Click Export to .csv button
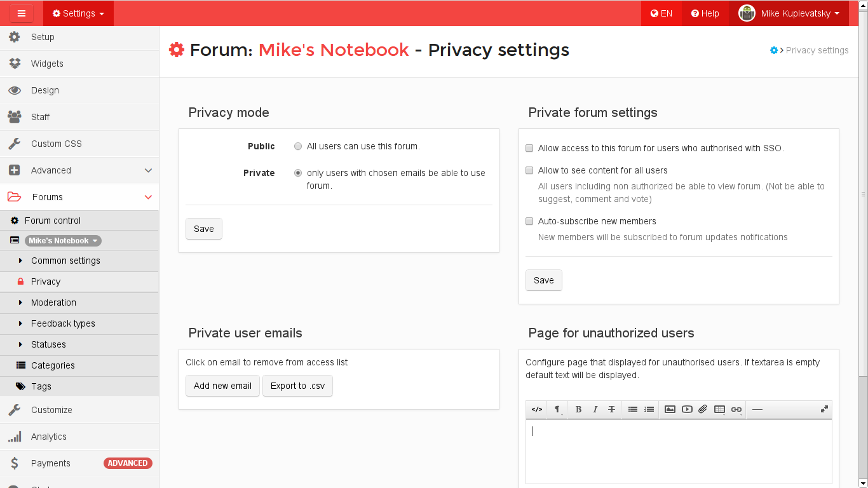The image size is (868, 488). [297, 386]
